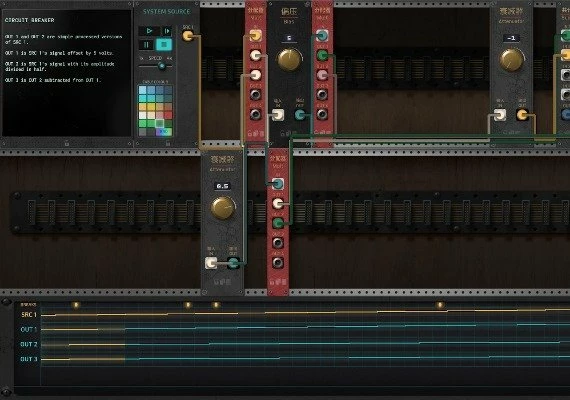This screenshot has width=570, height=400.
Task: Click green OUT 1 jack on right top Mult
Action: tap(322, 55)
